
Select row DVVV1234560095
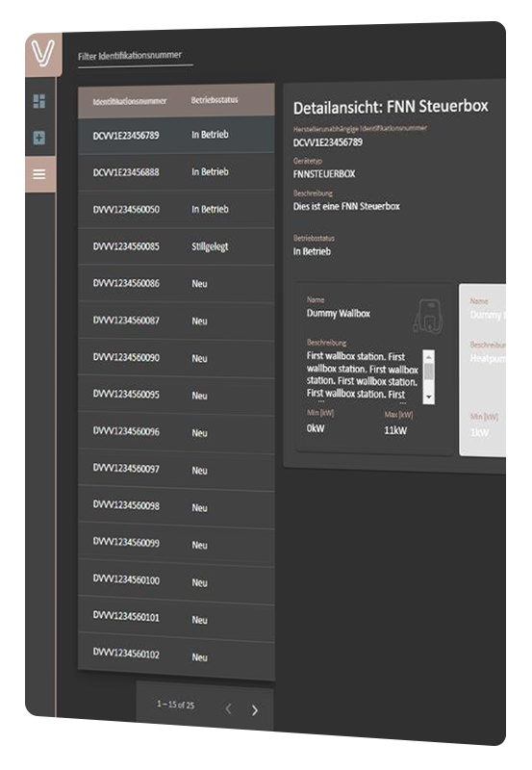point(176,396)
